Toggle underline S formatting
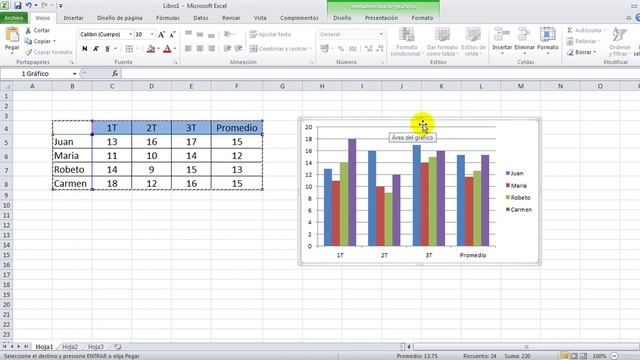The width and height of the screenshot is (640, 360). tap(107, 49)
